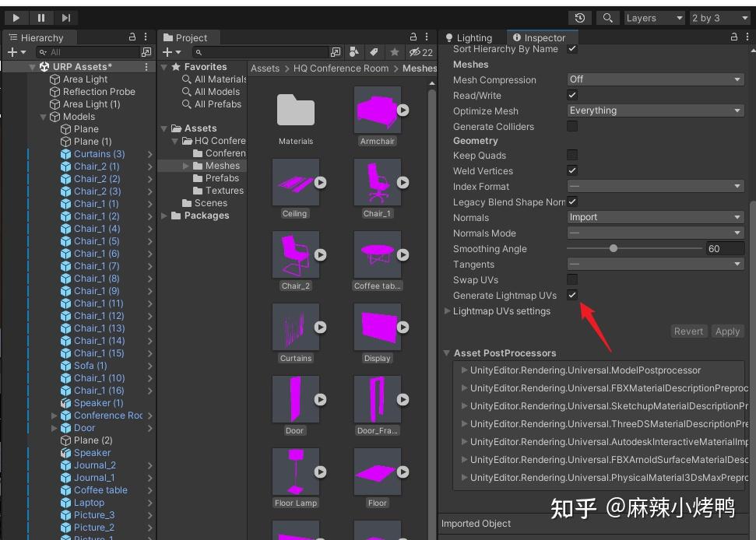
Task: Select the Armchair mesh thumbnail
Action: (378, 110)
